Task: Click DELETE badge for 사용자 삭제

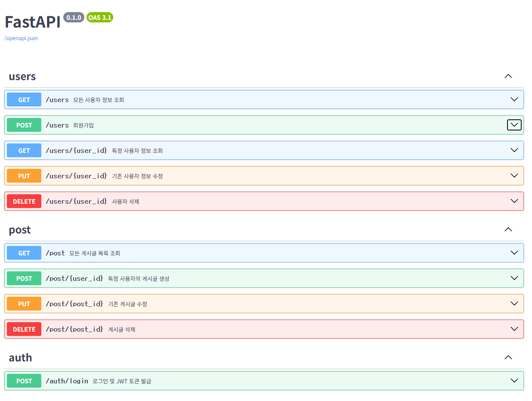Action: click(24, 201)
